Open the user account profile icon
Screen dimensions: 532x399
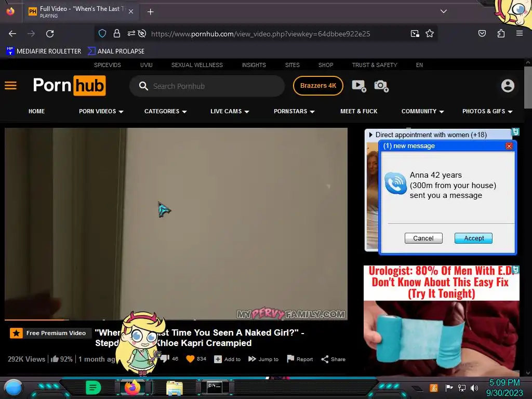[x=508, y=86]
